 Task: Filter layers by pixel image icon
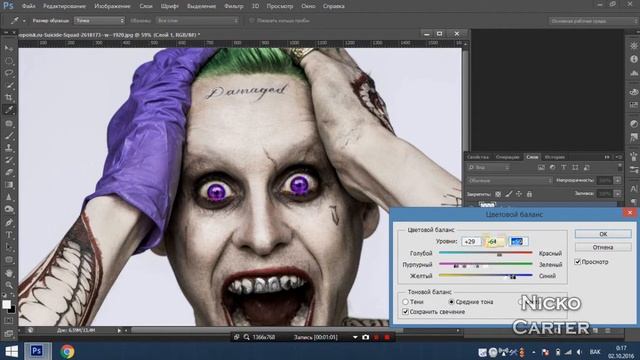click(x=541, y=167)
